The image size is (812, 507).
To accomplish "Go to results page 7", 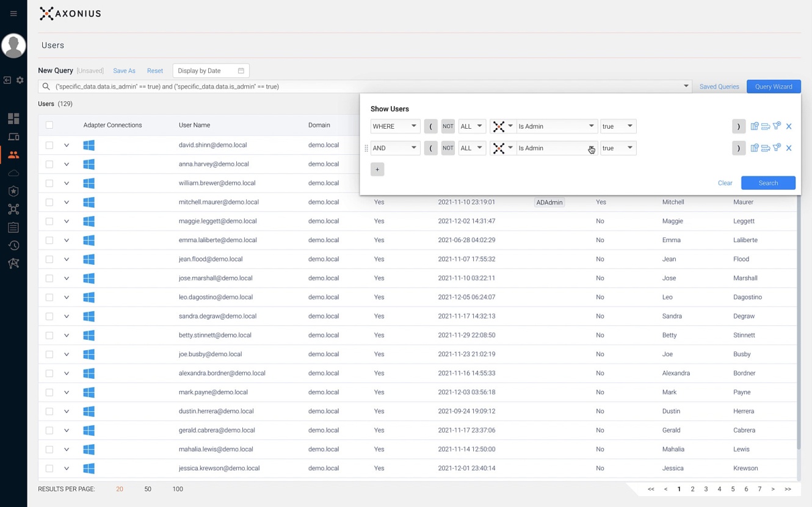I will coord(759,489).
